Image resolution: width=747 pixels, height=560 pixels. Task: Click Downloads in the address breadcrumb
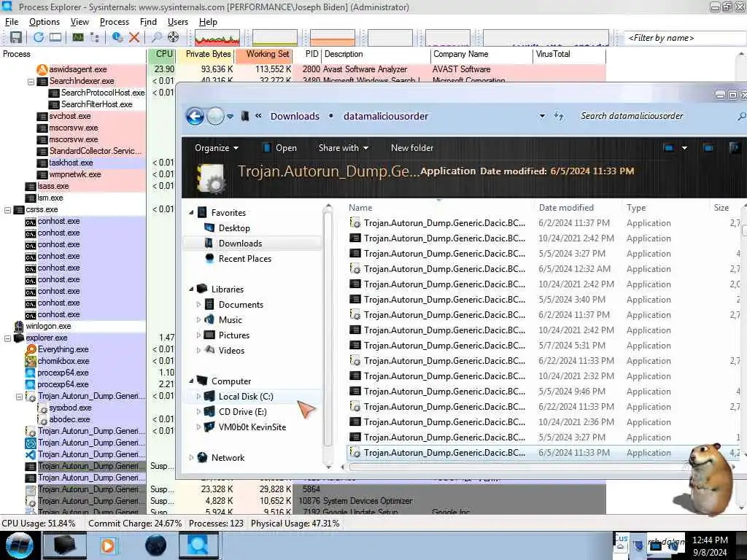click(x=295, y=116)
